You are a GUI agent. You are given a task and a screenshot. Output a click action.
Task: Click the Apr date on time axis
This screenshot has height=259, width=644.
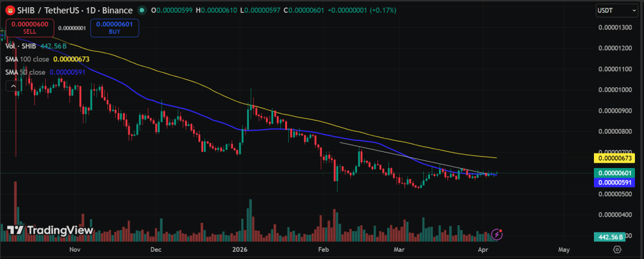coord(482,249)
